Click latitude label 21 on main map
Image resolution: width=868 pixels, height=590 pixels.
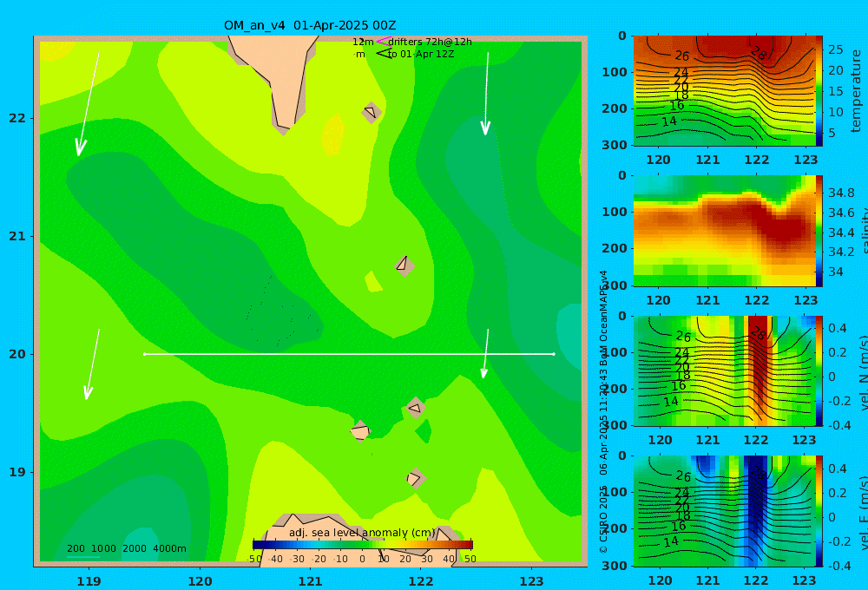tap(17, 236)
